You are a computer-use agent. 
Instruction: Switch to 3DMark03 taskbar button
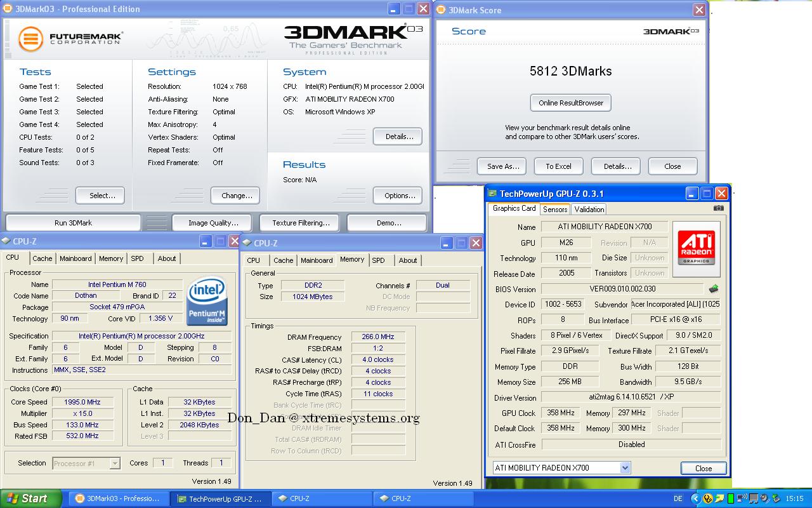pyautogui.click(x=119, y=498)
